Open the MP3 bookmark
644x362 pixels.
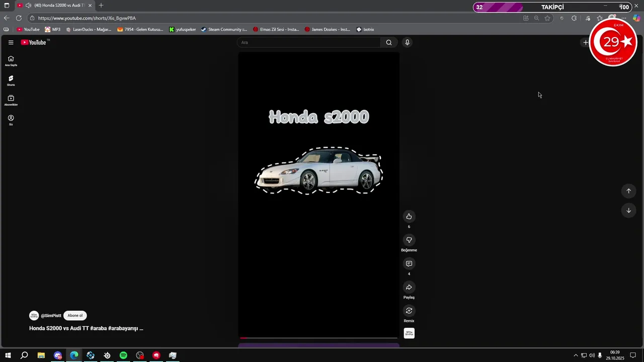coord(53,29)
